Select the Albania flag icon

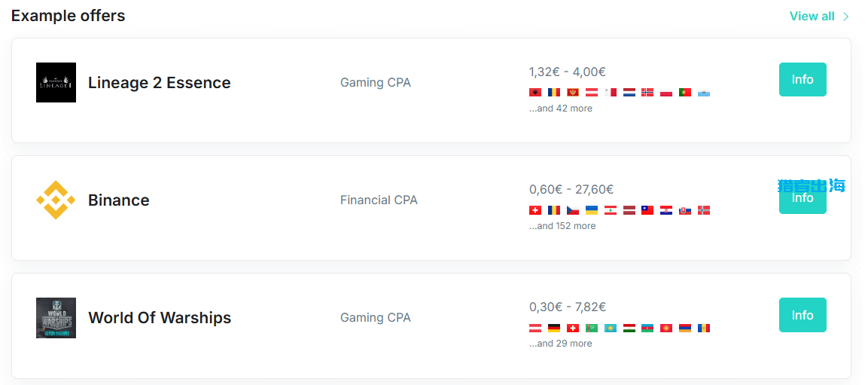coord(535,93)
